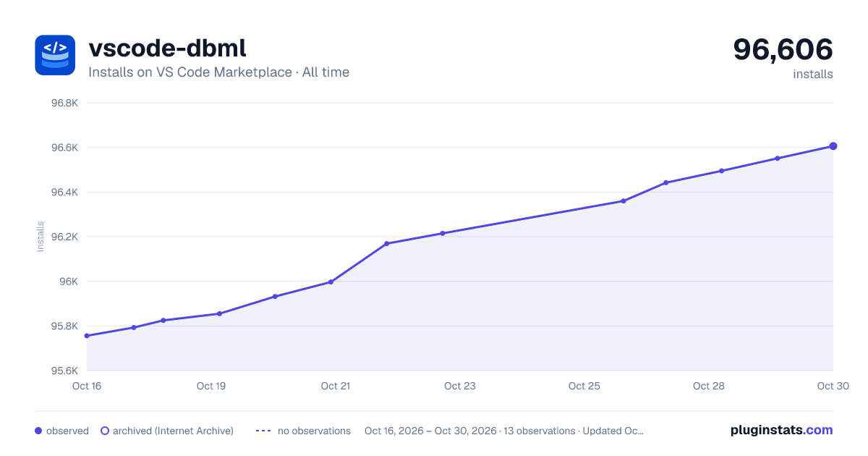Image resolution: width=868 pixels, height=456 pixels.
Task: Select the subtitle 'Installs on VS Code Marketplace · All time'
Action: (x=218, y=72)
